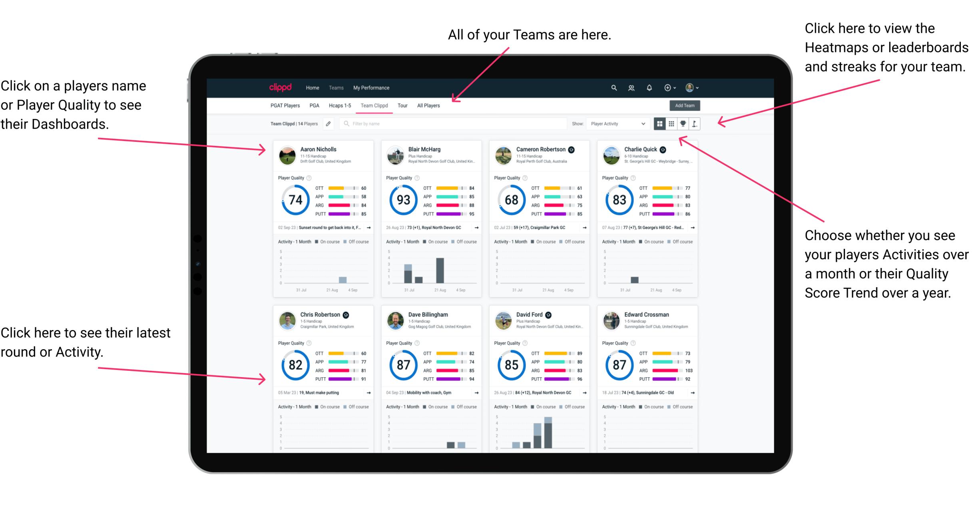Click the search magnifier icon
The image size is (980, 527).
[x=613, y=88]
